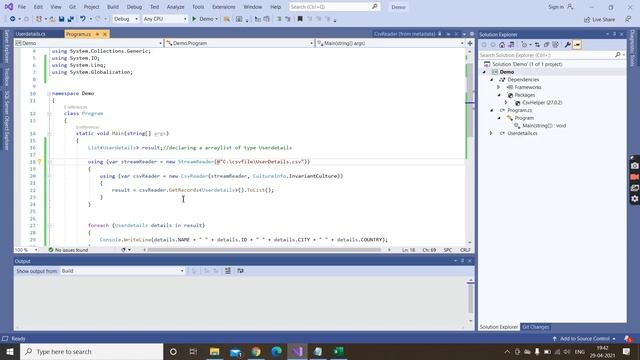
Task: Toggle the Preview Selected Items button
Action: [x=577, y=44]
